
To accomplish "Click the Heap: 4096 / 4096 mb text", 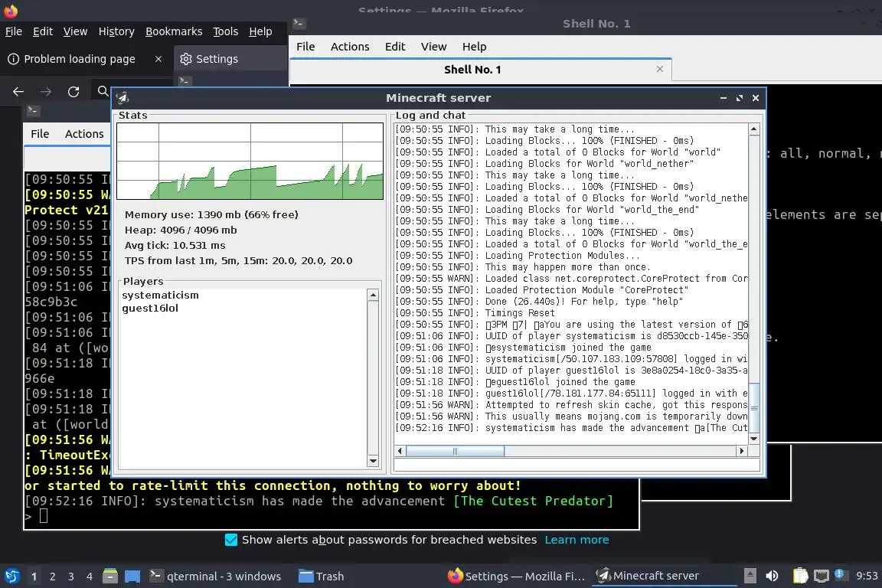I will (181, 230).
